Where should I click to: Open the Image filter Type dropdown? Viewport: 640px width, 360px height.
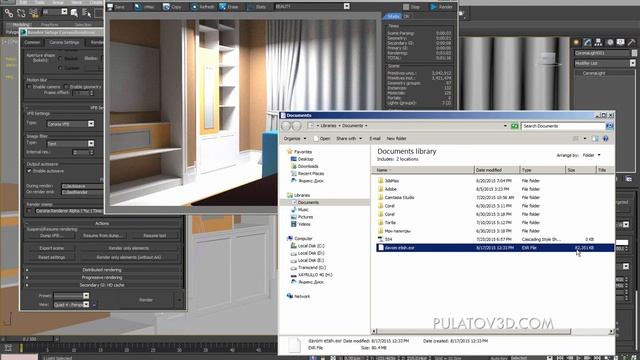tap(70, 144)
